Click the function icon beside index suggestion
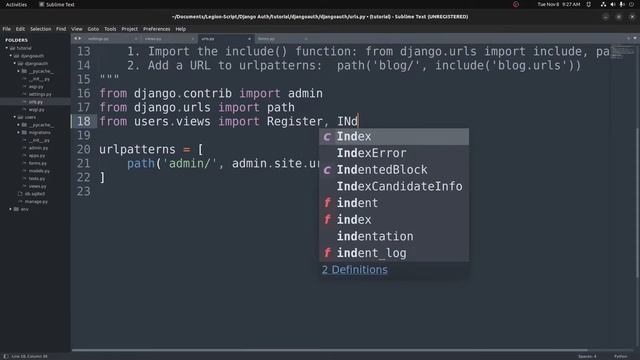This screenshot has height=360, width=640. tap(327, 220)
